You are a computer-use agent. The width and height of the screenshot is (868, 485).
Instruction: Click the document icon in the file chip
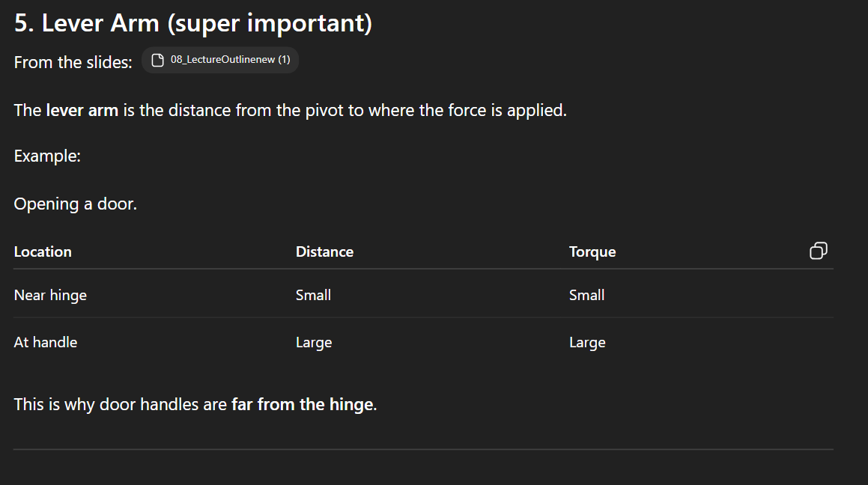tap(157, 61)
